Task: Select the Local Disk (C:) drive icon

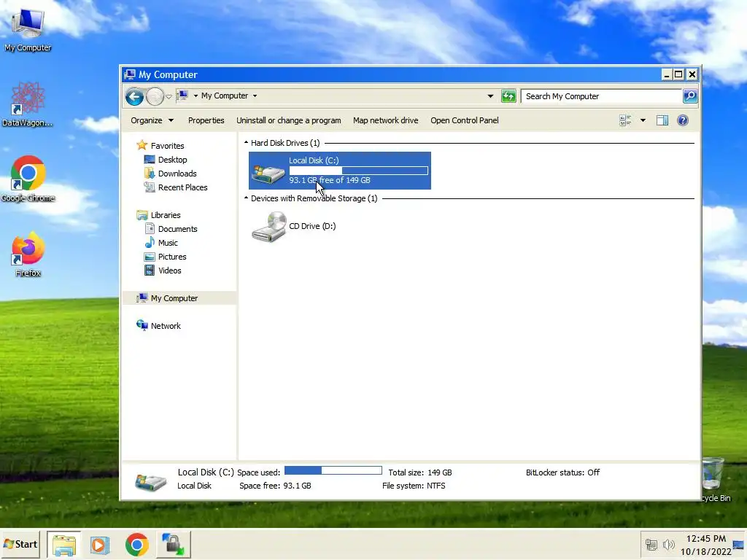Action: (x=268, y=174)
